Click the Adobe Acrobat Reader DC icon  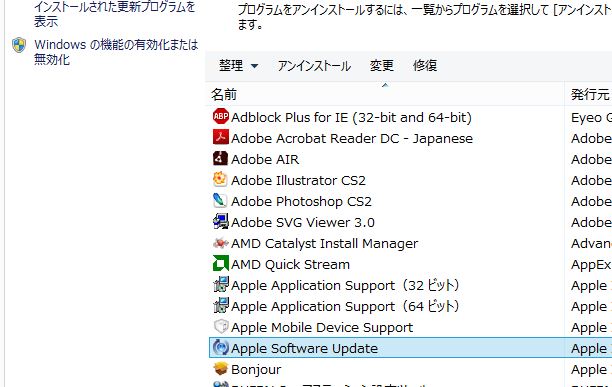(x=221, y=138)
